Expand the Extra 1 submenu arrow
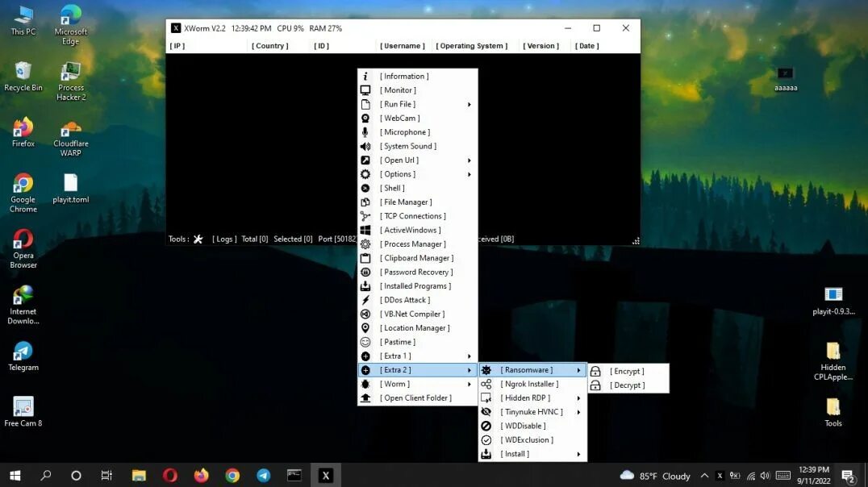 point(469,356)
